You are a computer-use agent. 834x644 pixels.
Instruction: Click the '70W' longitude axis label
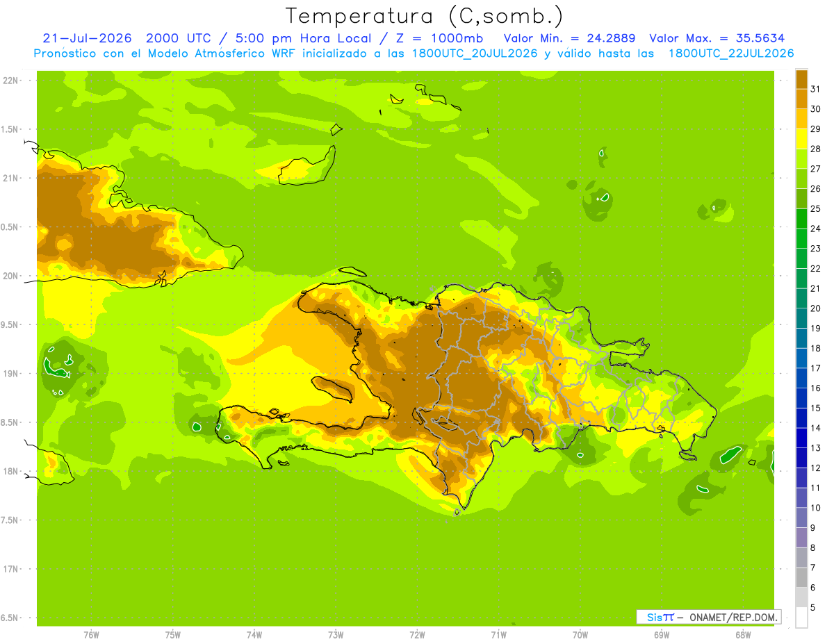580,635
